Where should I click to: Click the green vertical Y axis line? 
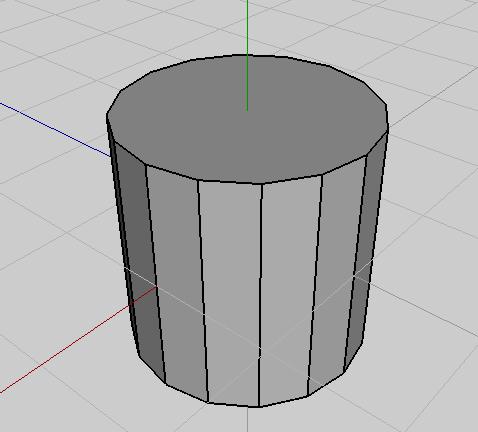[x=247, y=55]
